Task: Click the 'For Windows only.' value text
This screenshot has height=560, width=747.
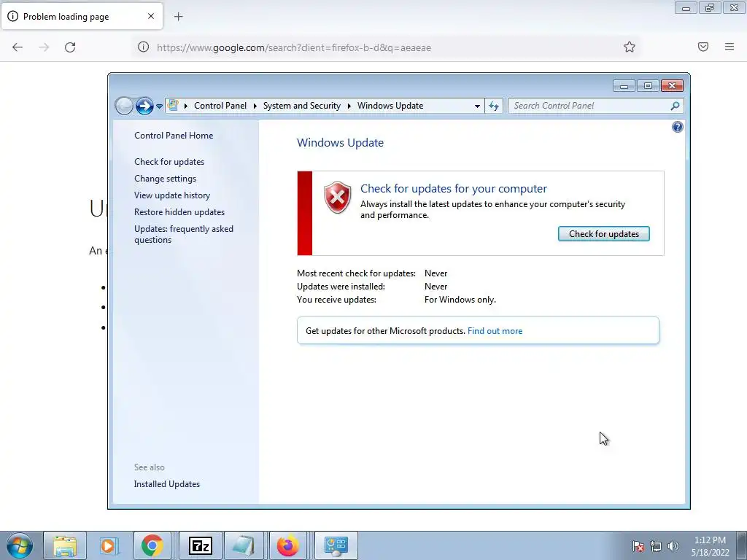Action: [460, 300]
